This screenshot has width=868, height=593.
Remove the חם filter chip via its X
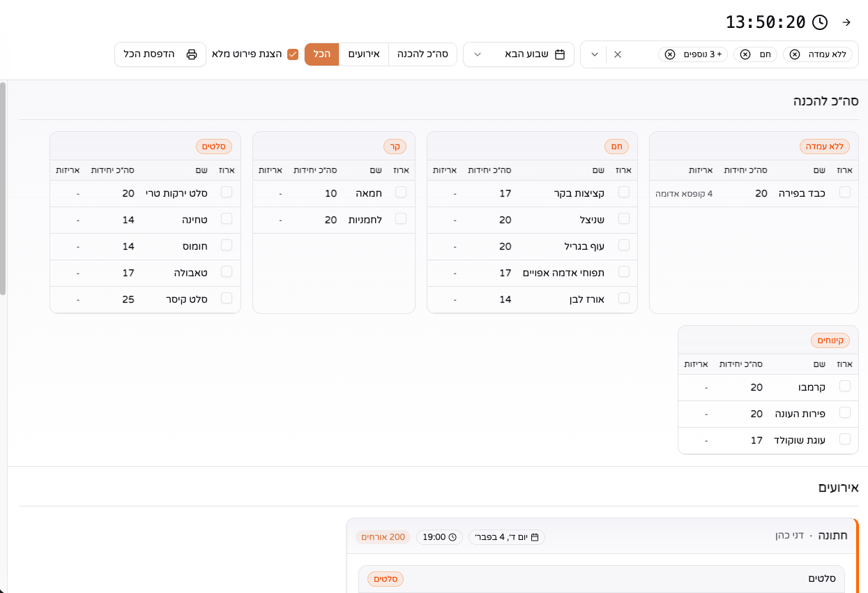(x=745, y=54)
